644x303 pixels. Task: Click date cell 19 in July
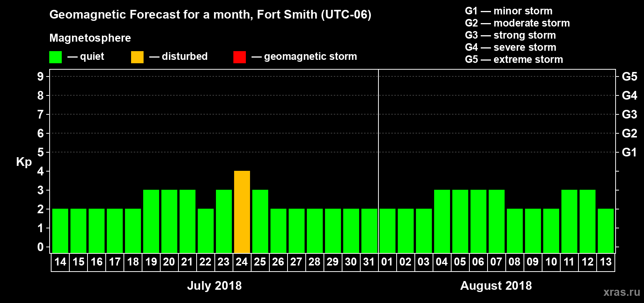pyautogui.click(x=151, y=262)
